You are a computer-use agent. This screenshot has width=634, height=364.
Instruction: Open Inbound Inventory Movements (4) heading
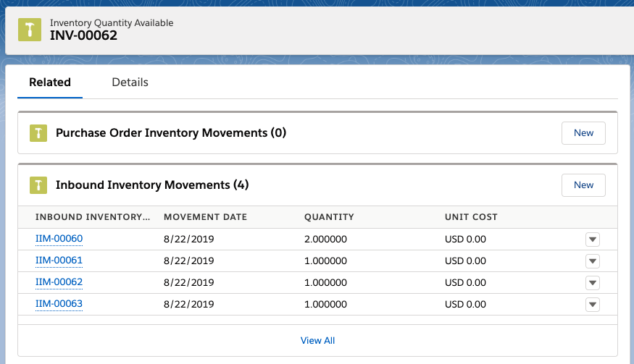(x=152, y=185)
